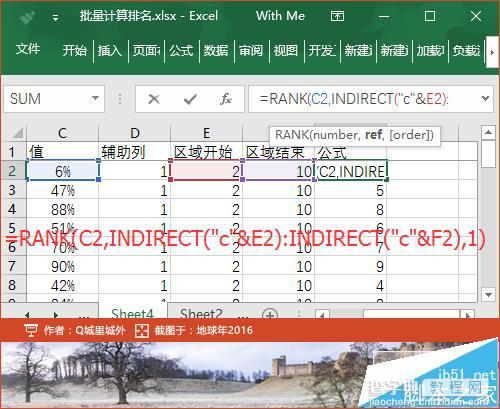
Task: Click cell containing 42%
Action: [63, 285]
